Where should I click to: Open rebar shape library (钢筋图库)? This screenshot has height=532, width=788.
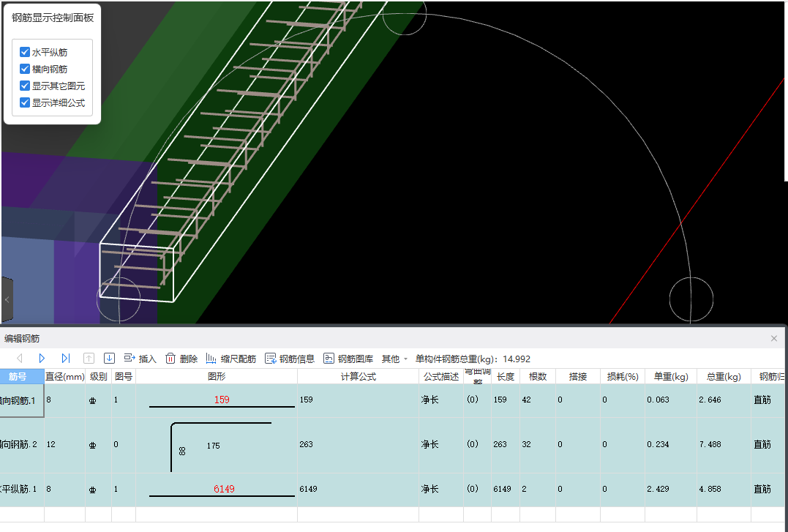(x=348, y=359)
